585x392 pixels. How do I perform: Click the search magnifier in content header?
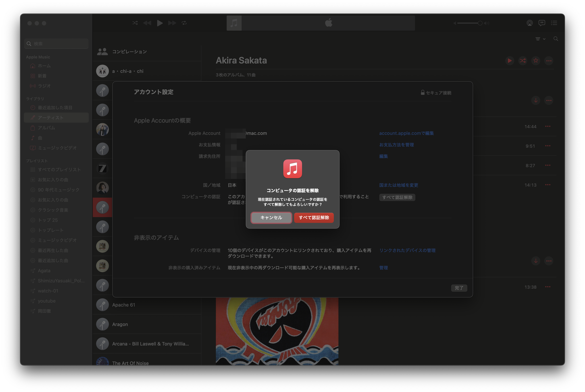(555, 39)
